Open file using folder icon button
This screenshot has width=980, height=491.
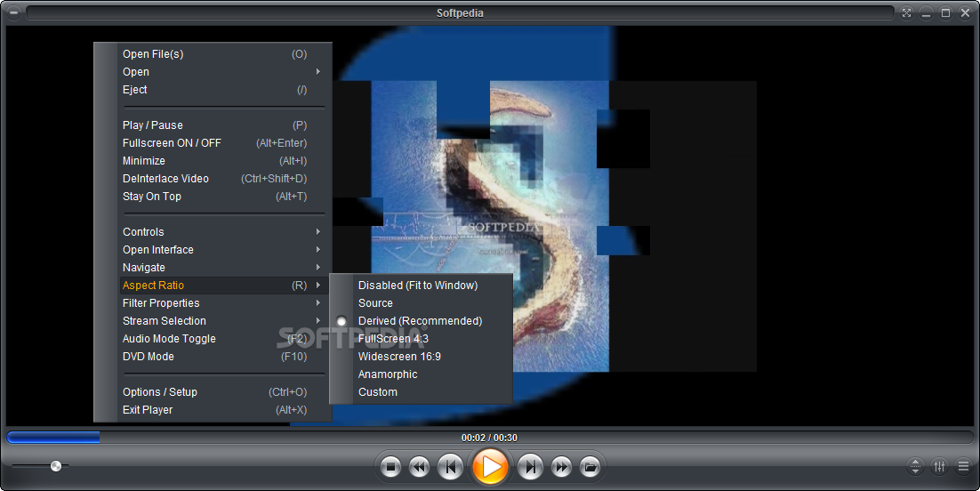(590, 467)
